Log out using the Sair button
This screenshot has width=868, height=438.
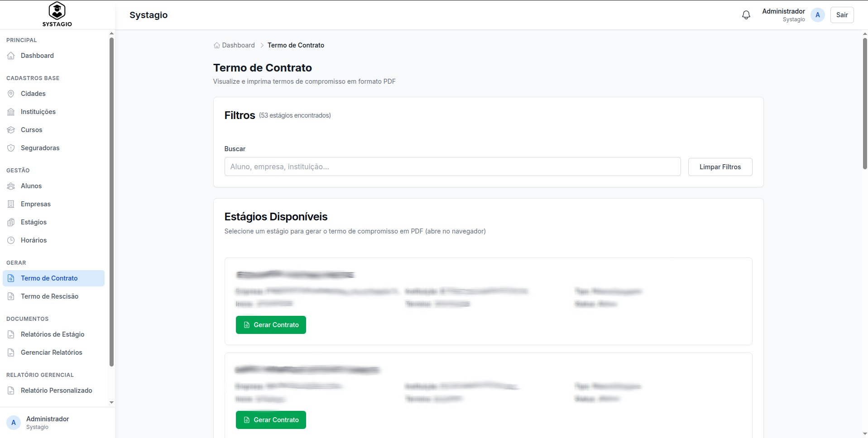[842, 15]
